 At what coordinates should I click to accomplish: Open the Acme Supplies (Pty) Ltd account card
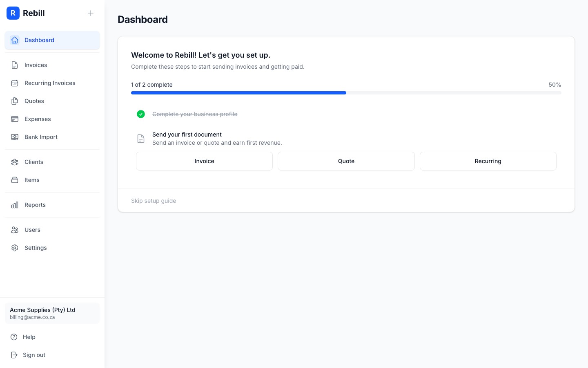pos(52,313)
